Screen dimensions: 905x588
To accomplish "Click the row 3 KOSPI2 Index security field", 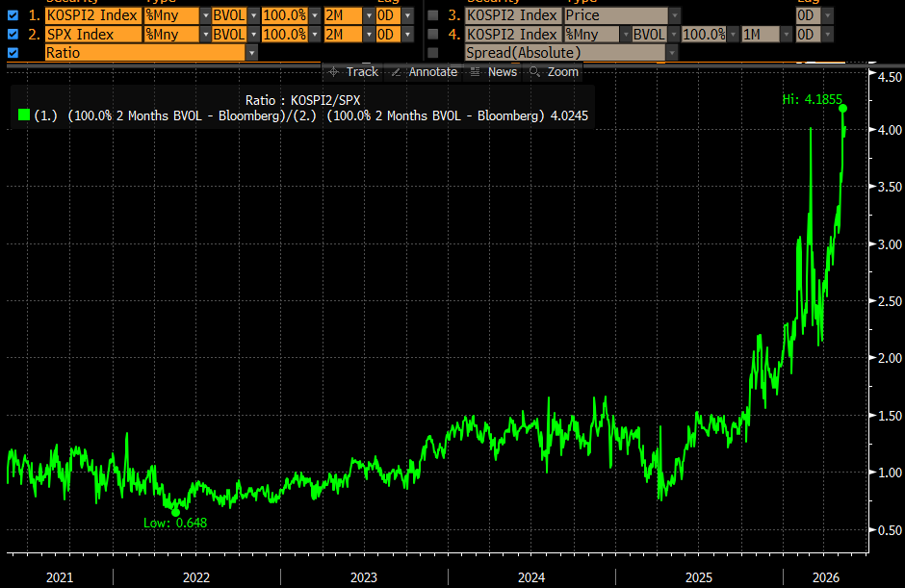I will pos(513,15).
